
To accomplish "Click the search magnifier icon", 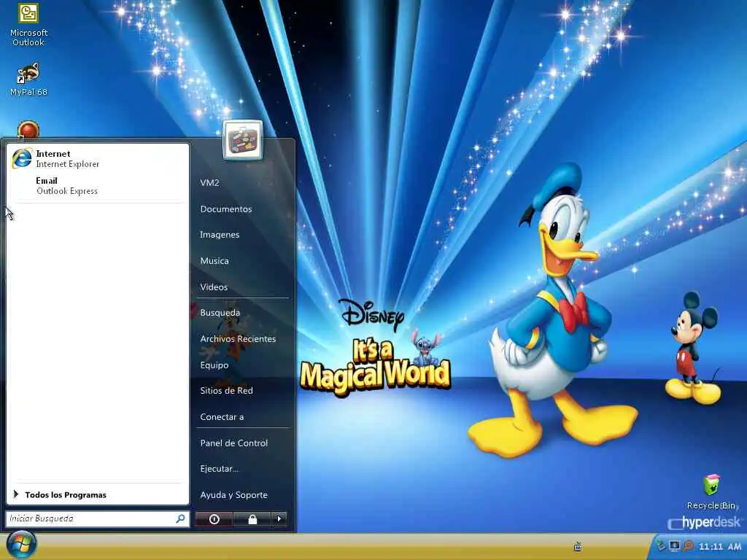I will click(180, 518).
